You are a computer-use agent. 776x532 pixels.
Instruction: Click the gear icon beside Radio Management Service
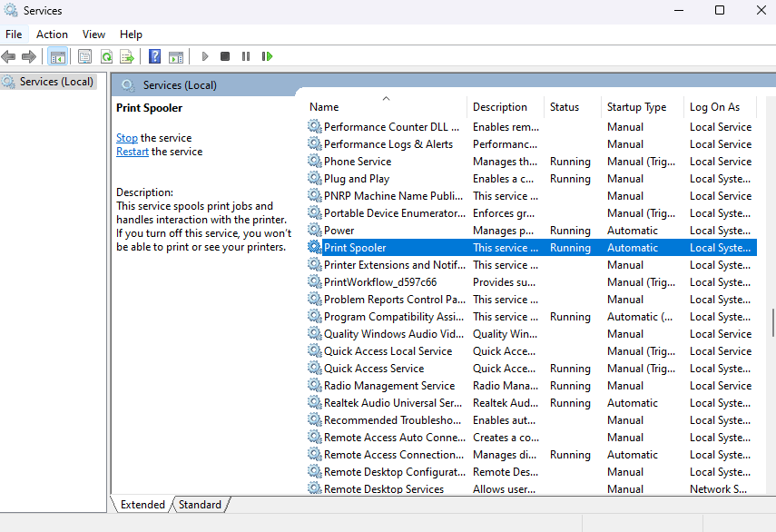point(315,386)
